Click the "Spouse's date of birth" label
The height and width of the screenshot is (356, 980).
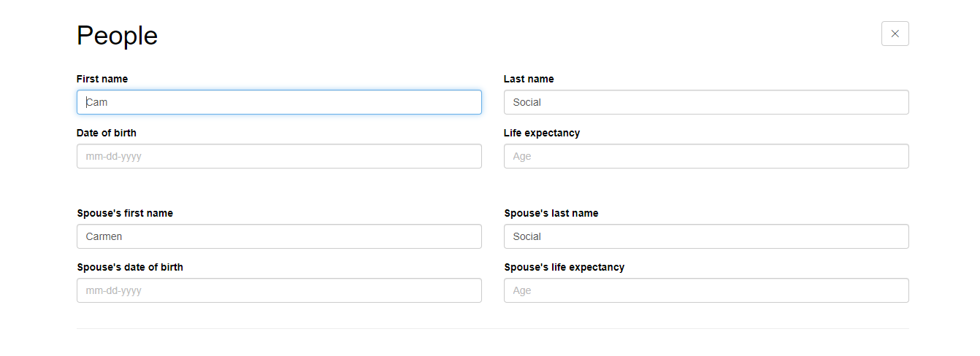130,267
